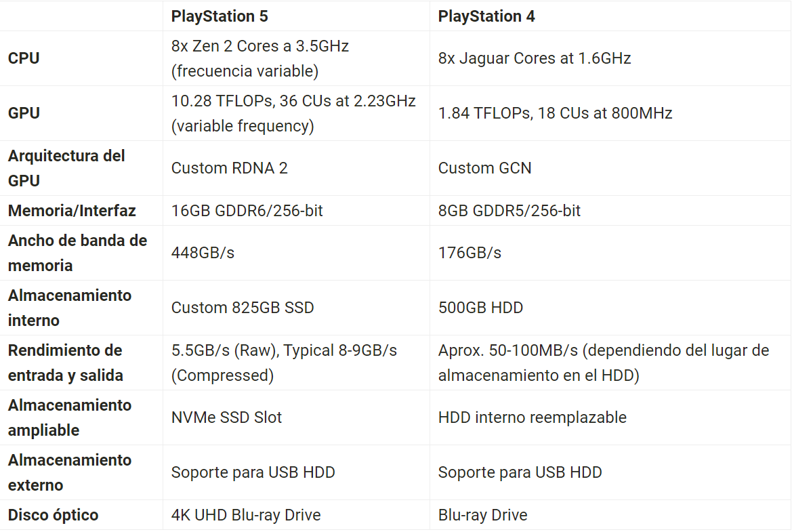Click the Rendimiento de entrada y salida label

coord(66,363)
